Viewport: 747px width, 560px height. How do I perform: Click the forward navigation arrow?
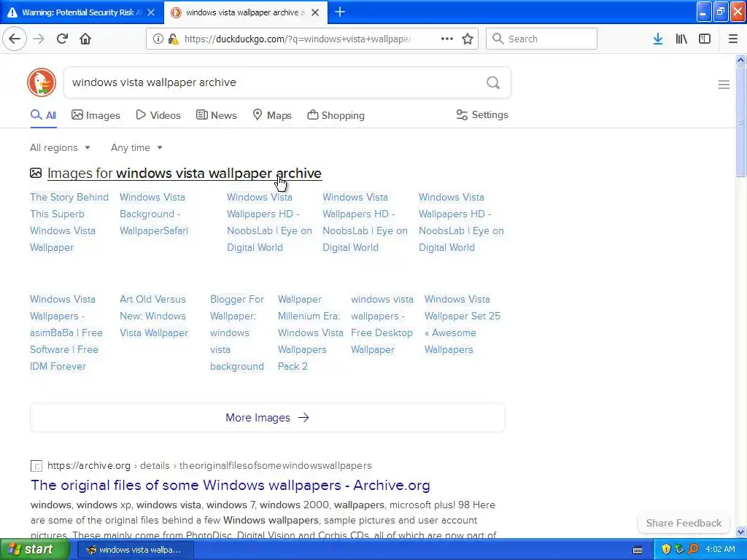tap(39, 39)
